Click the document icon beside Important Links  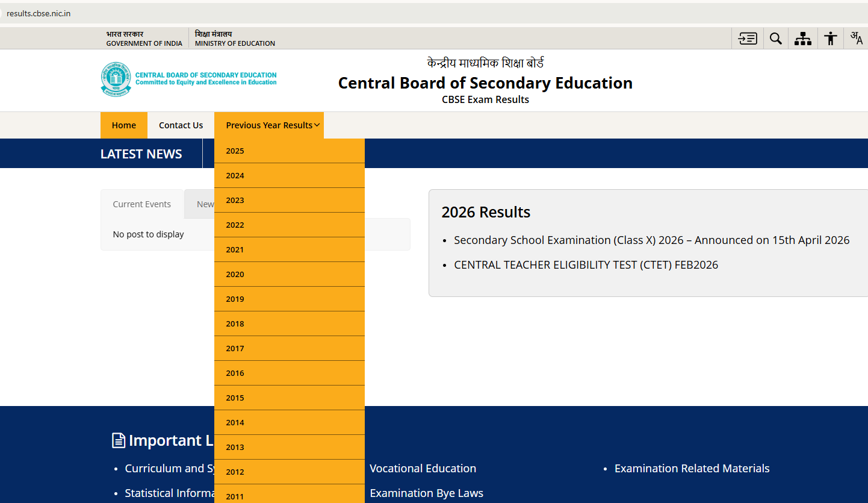click(x=118, y=440)
